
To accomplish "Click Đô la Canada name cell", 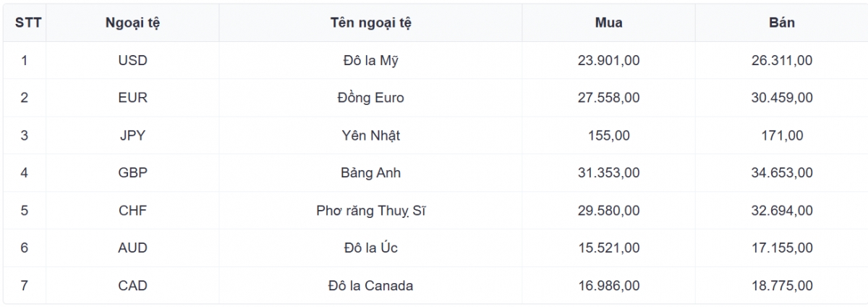I will [x=370, y=286].
